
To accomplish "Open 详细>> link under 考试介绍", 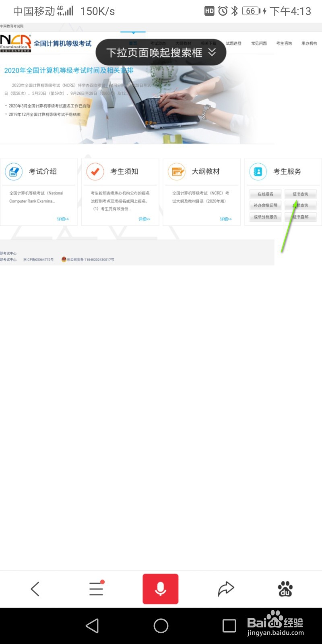I will (63, 219).
